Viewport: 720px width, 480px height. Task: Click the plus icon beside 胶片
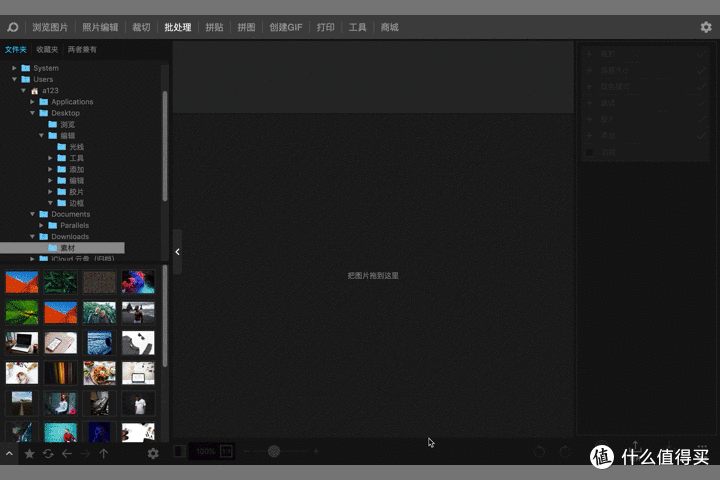pos(590,119)
